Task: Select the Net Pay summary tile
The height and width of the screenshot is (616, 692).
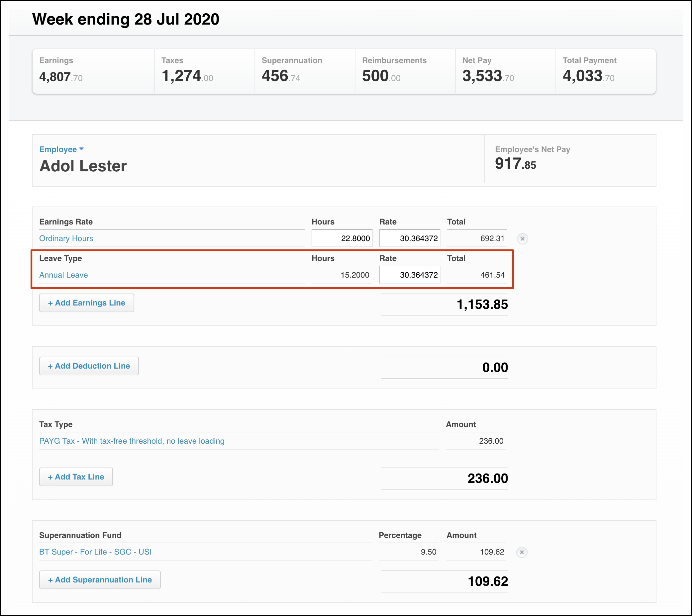Action: tap(505, 71)
